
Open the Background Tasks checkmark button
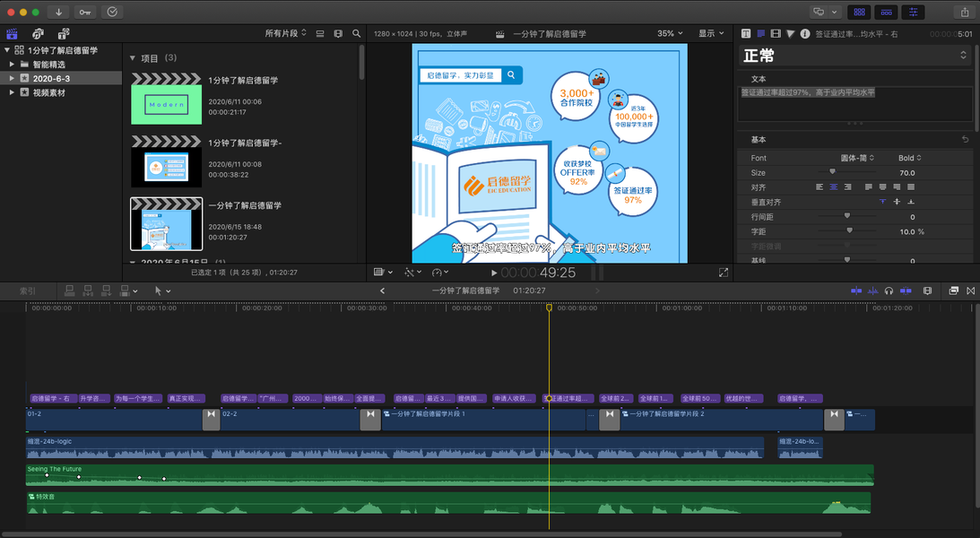click(112, 12)
